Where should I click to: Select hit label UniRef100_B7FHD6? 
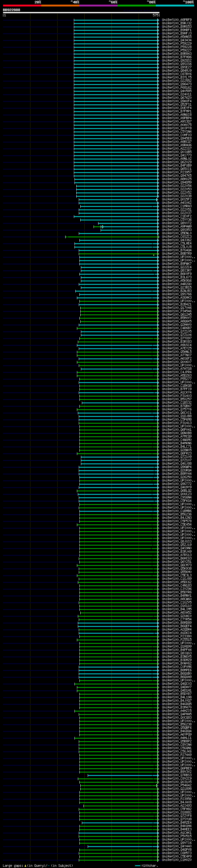pyautogui.click(x=177, y=57)
